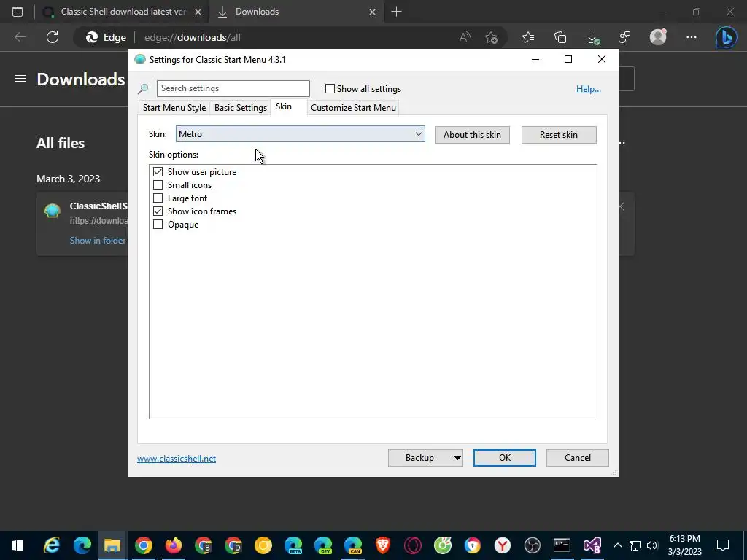
Task: Launch Internet Explorer from the taskbar
Action: coord(52,545)
